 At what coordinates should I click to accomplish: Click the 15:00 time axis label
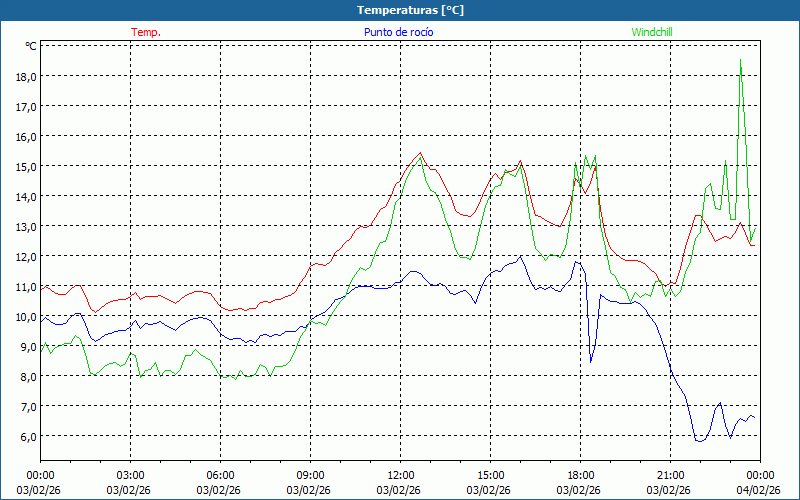point(490,475)
